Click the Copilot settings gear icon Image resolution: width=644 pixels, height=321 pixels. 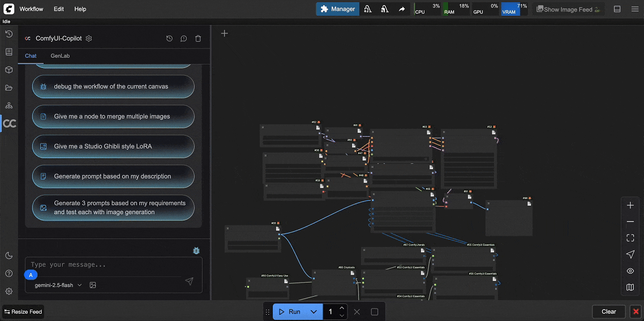coord(89,38)
